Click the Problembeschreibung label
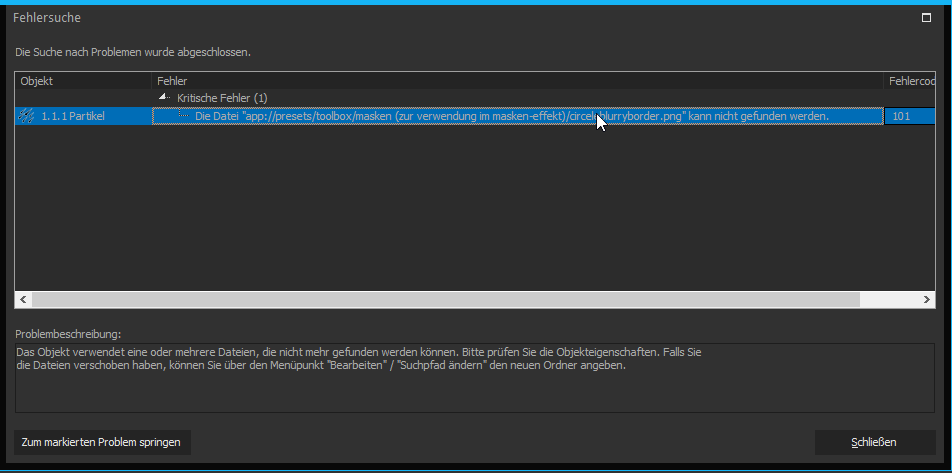This screenshot has height=473, width=952. (67, 333)
